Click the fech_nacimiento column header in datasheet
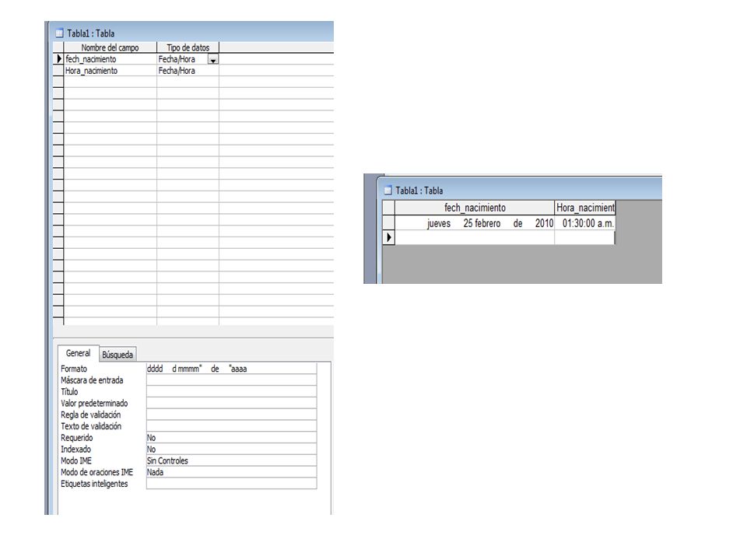 [475, 208]
